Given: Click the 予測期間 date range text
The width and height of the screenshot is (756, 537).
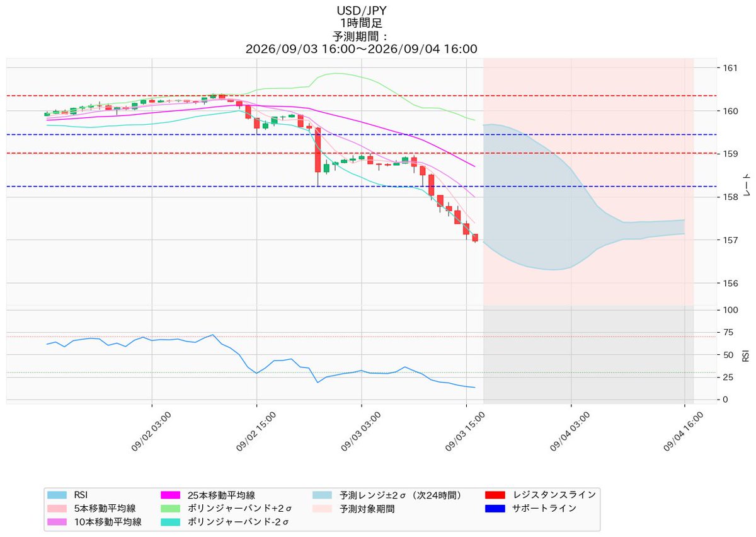Looking at the screenshot, I should point(361,49).
